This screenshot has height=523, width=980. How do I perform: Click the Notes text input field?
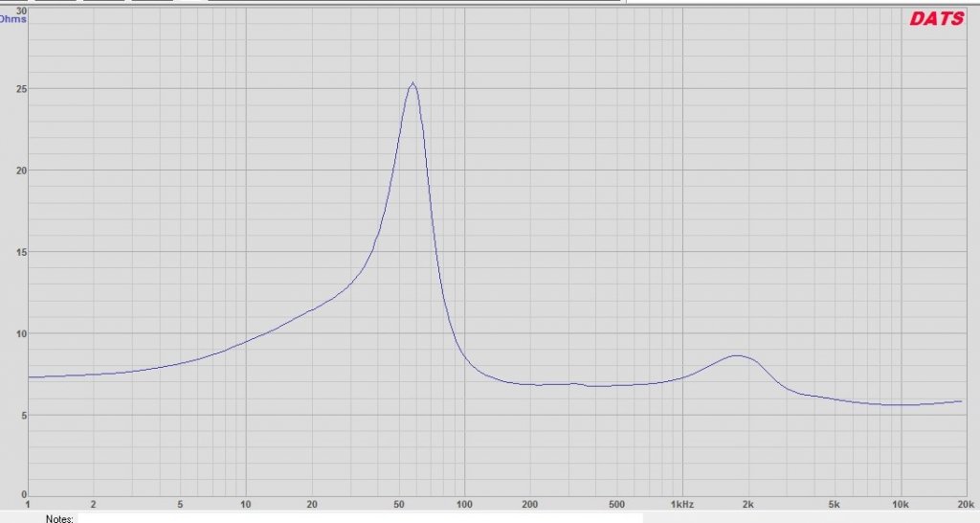pos(360,518)
